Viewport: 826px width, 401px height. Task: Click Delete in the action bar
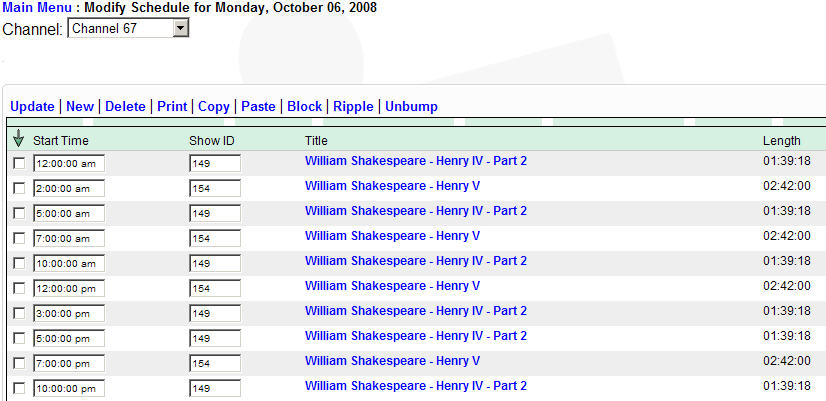125,106
